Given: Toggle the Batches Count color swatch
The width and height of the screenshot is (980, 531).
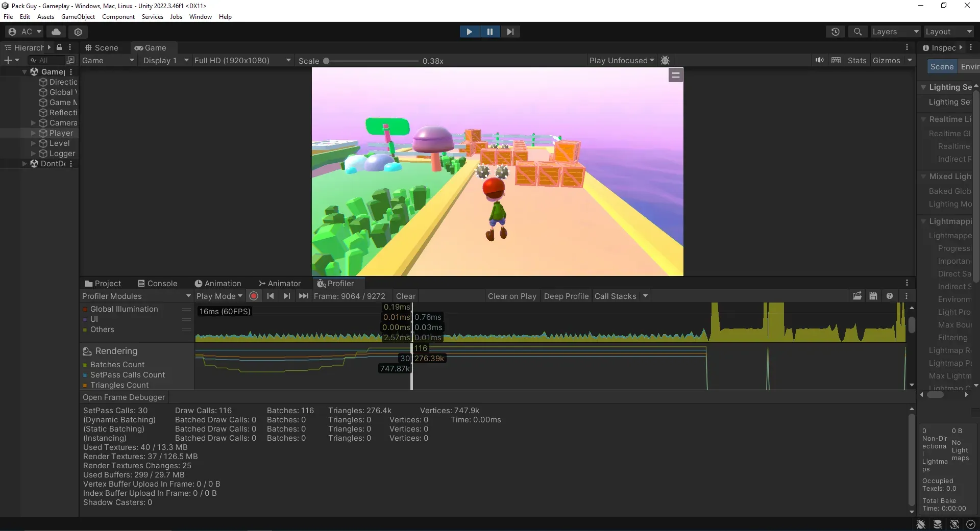Looking at the screenshot, I should [x=85, y=365].
